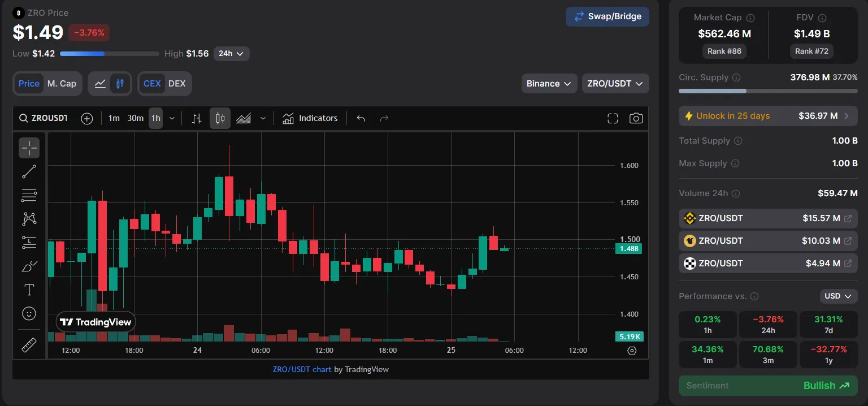Select the candles chart style icon
Viewport: 868px width, 406px height.
point(220,118)
